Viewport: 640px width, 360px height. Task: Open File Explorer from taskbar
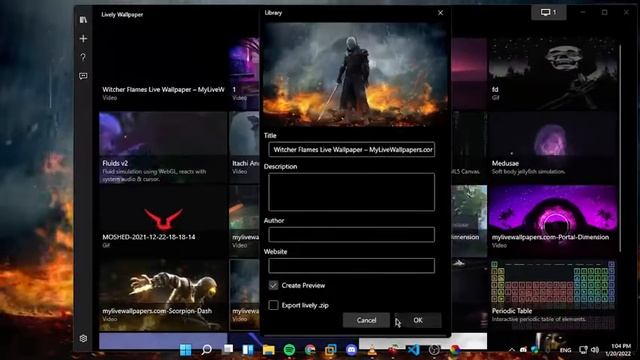[269, 349]
